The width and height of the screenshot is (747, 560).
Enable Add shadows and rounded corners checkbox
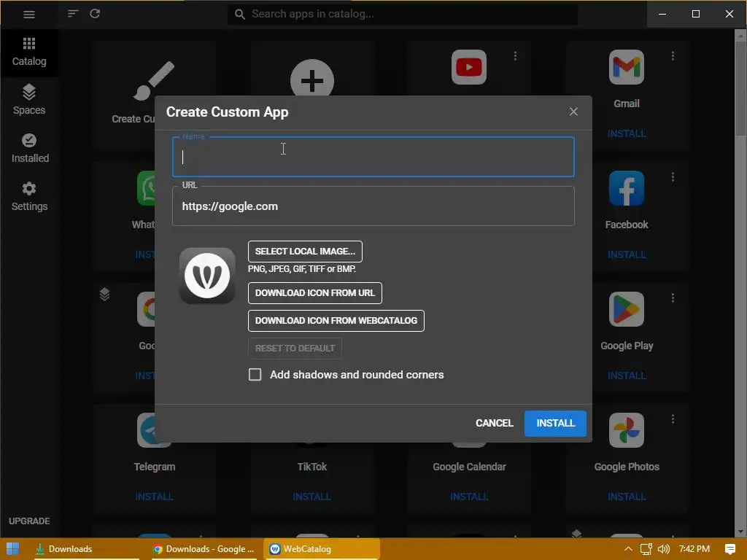pyautogui.click(x=255, y=375)
